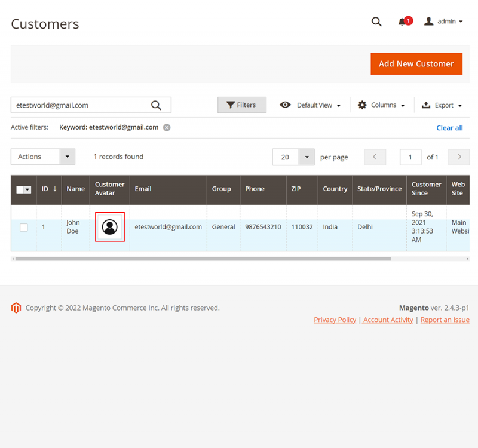The width and height of the screenshot is (478, 448).
Task: Open the Filters panel
Action: 242,105
